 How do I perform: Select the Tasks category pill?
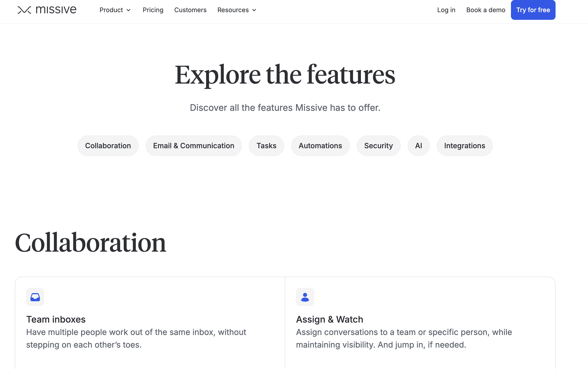(267, 146)
